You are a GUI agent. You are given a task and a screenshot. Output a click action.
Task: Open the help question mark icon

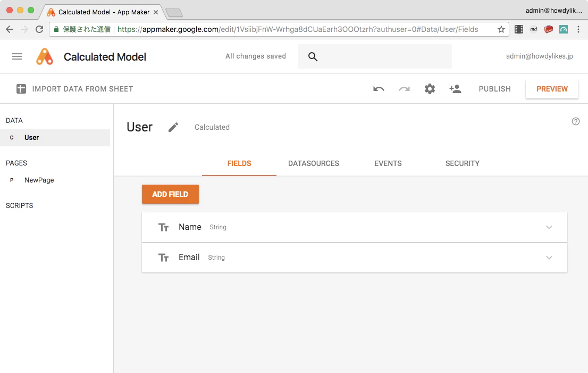coord(576,121)
